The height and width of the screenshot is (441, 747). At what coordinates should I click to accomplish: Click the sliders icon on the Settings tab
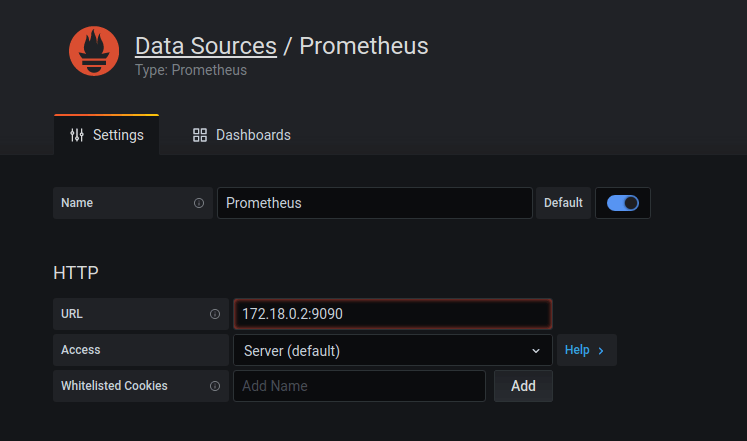click(77, 135)
